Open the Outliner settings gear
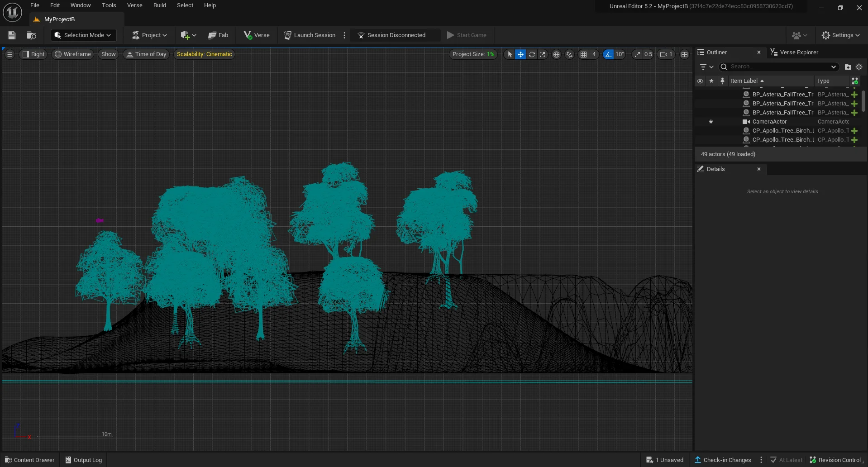Viewport: 868px width, 467px height. tap(859, 67)
